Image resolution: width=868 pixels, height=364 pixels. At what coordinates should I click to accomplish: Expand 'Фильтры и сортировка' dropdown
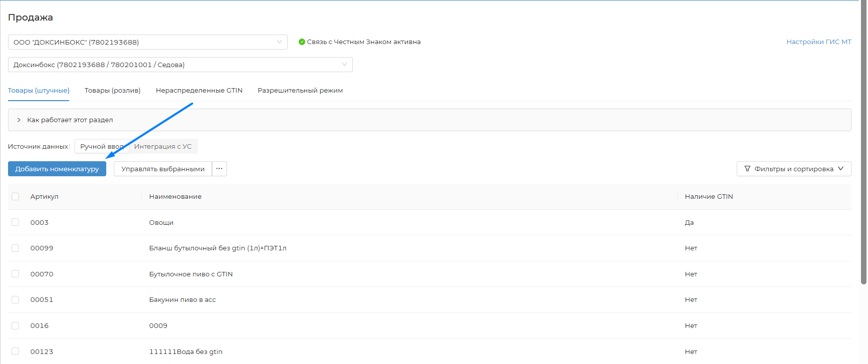click(793, 169)
